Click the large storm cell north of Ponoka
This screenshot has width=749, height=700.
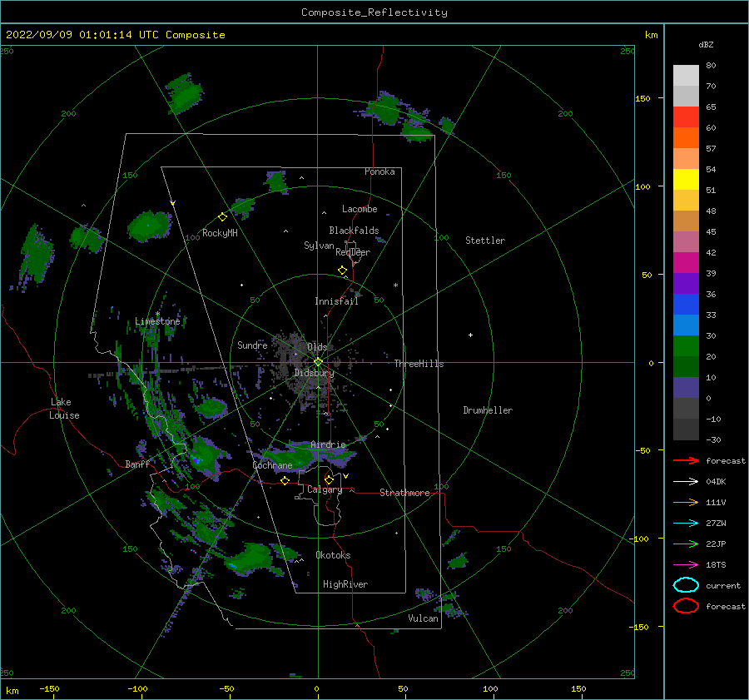tap(385, 109)
